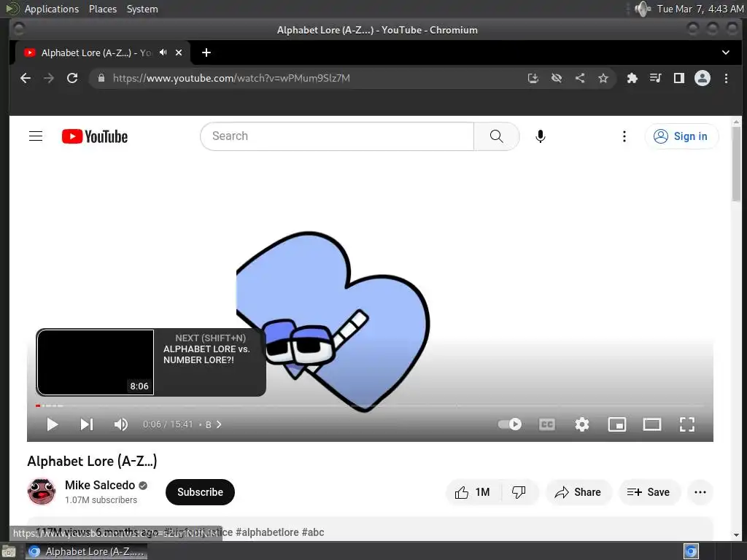Screen dimensions: 747x560
Task: Select the Alphabet Lore taskbar window button
Action: (x=86, y=551)
